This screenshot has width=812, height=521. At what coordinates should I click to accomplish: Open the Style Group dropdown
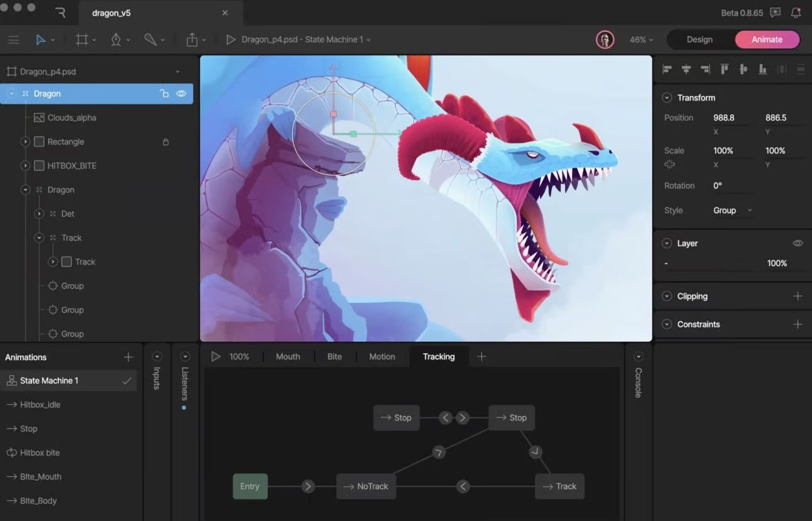coord(733,211)
